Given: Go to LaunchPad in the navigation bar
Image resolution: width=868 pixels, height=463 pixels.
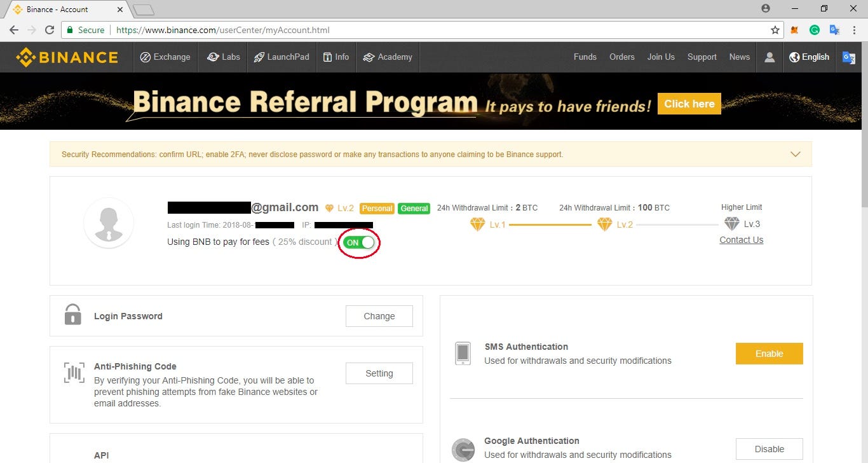Looking at the screenshot, I should [x=281, y=57].
